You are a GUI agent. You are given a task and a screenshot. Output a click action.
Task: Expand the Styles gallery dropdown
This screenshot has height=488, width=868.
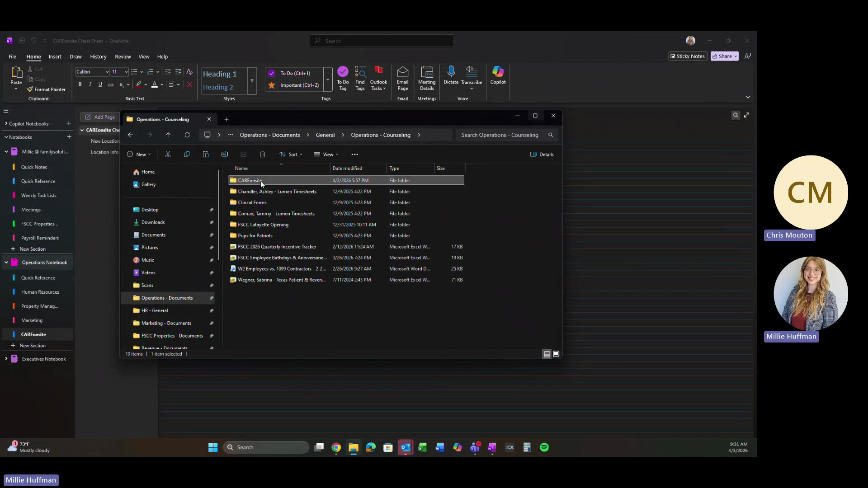[x=252, y=81]
